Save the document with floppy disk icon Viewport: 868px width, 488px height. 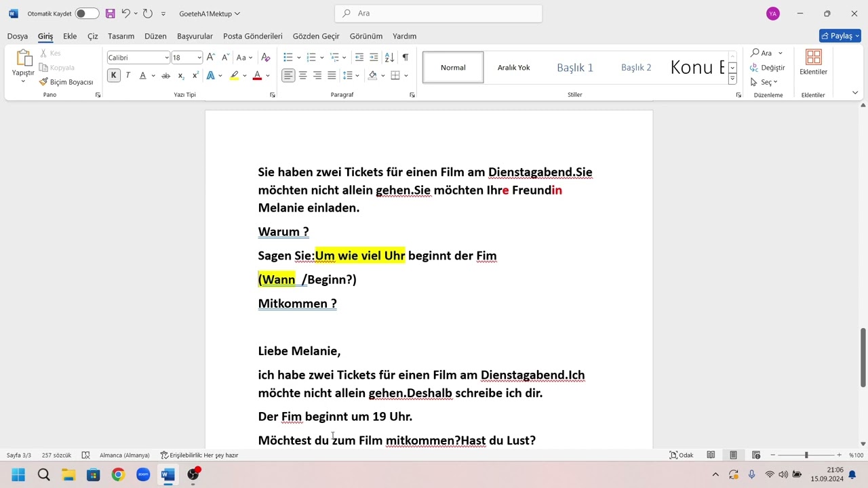pos(110,14)
